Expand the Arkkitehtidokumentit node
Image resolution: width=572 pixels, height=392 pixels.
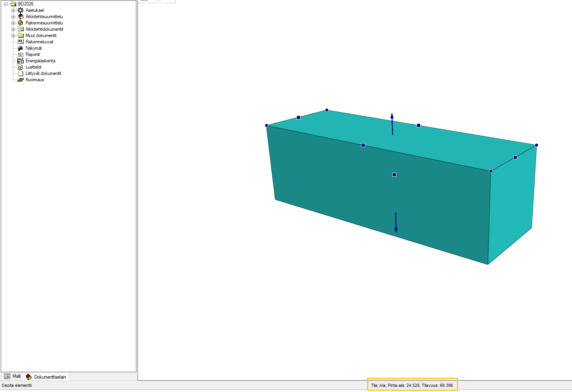13,29
